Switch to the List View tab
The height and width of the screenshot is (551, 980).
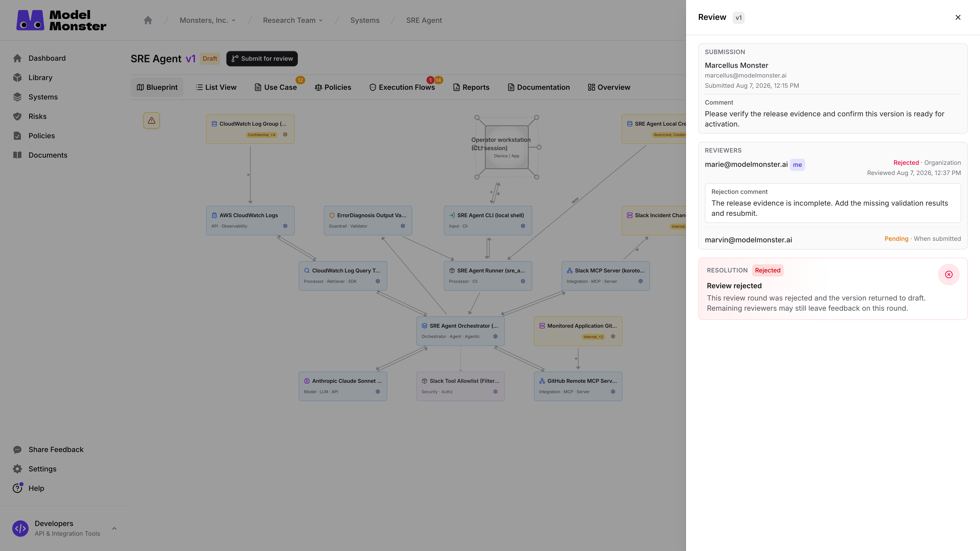point(216,87)
